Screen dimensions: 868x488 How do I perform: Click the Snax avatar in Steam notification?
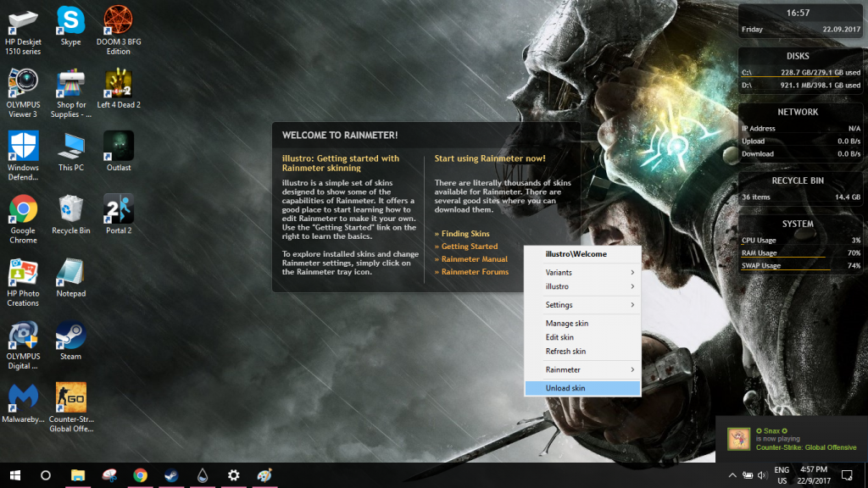click(738, 439)
